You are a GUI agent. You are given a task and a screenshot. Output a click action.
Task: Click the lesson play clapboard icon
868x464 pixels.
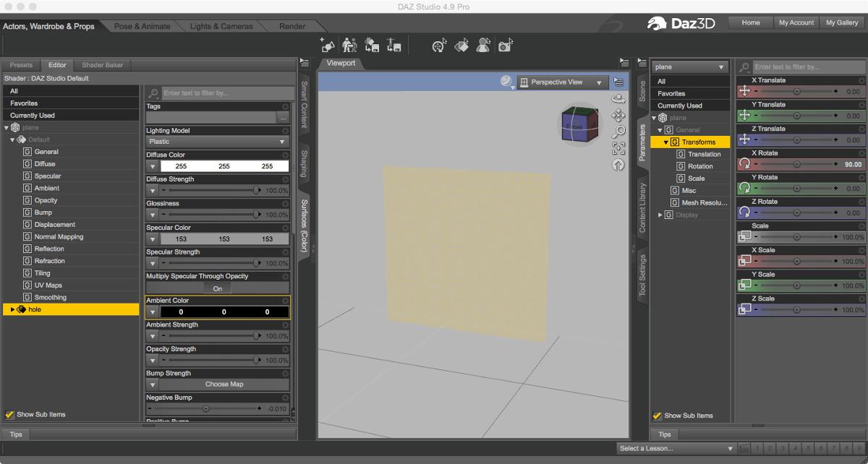click(x=744, y=448)
